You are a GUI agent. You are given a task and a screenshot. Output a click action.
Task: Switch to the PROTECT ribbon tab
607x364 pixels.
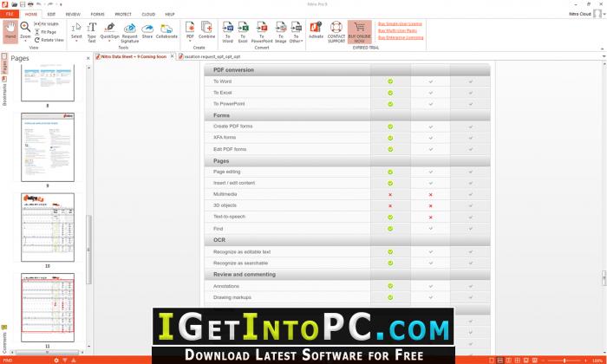(x=123, y=15)
